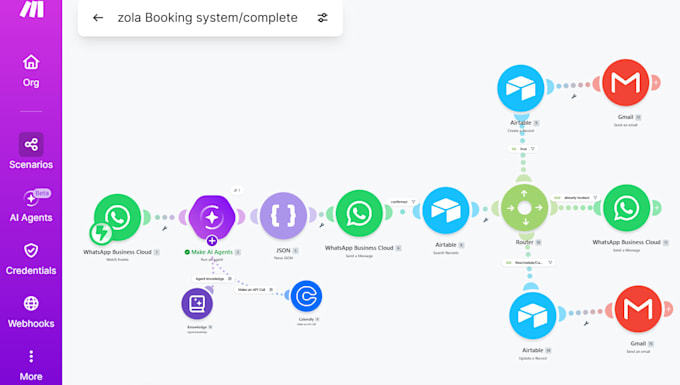Click wrench between Airtable Search Records and Router
680x385 pixels.
click(485, 220)
